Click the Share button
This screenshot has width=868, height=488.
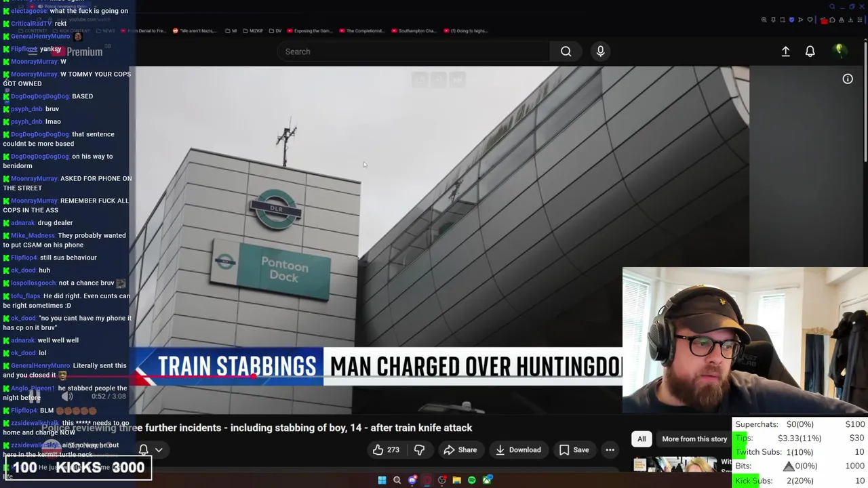(x=460, y=449)
